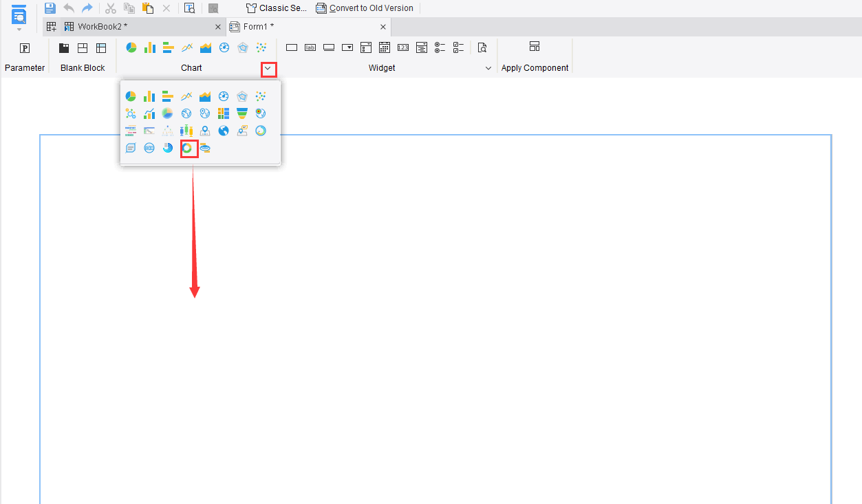The width and height of the screenshot is (862, 504).
Task: Choose the pie chart in the ribbon Chart group
Action: click(131, 47)
